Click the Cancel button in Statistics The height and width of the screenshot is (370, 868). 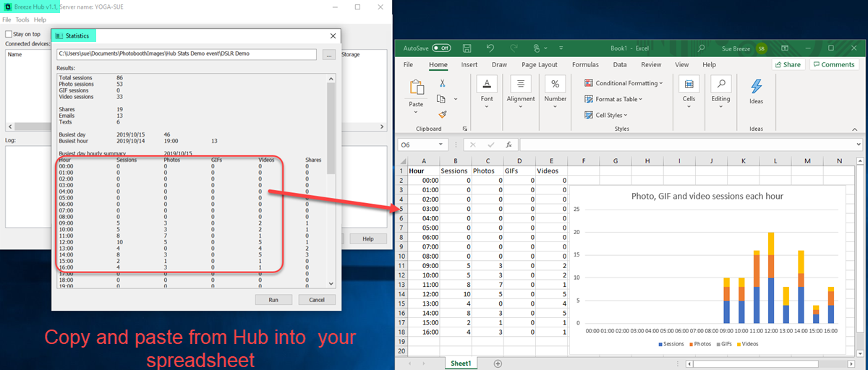[317, 299]
